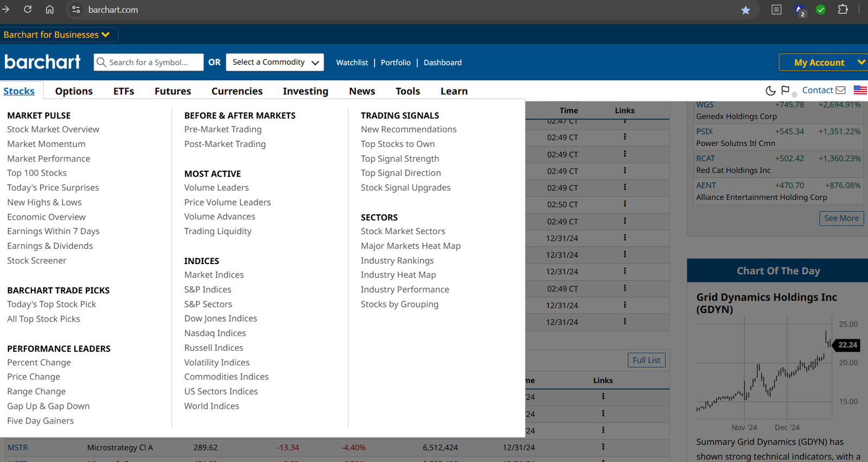868x462 pixels.
Task: Click the green checkmark extension icon
Action: (x=821, y=10)
